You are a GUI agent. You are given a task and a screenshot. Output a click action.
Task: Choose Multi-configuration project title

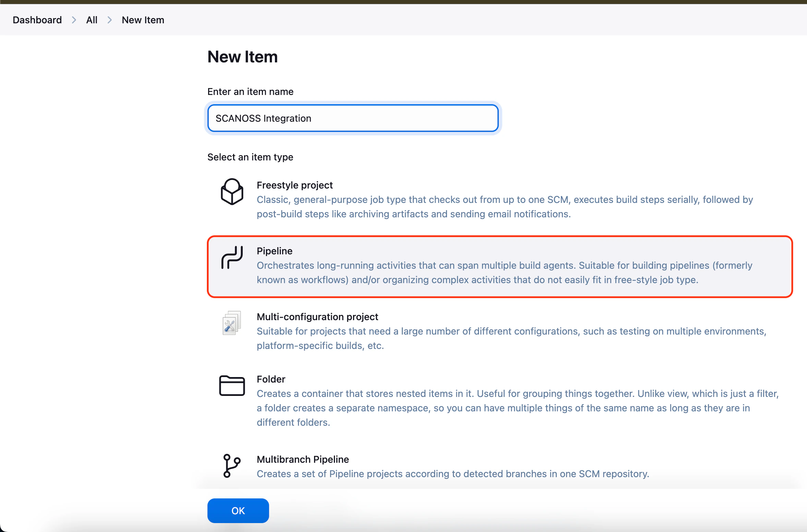click(317, 317)
